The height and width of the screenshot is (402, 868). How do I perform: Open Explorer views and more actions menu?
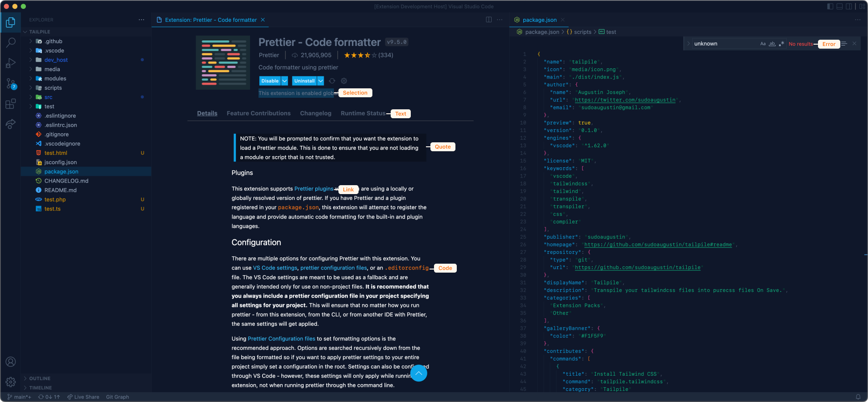pyautogui.click(x=142, y=20)
